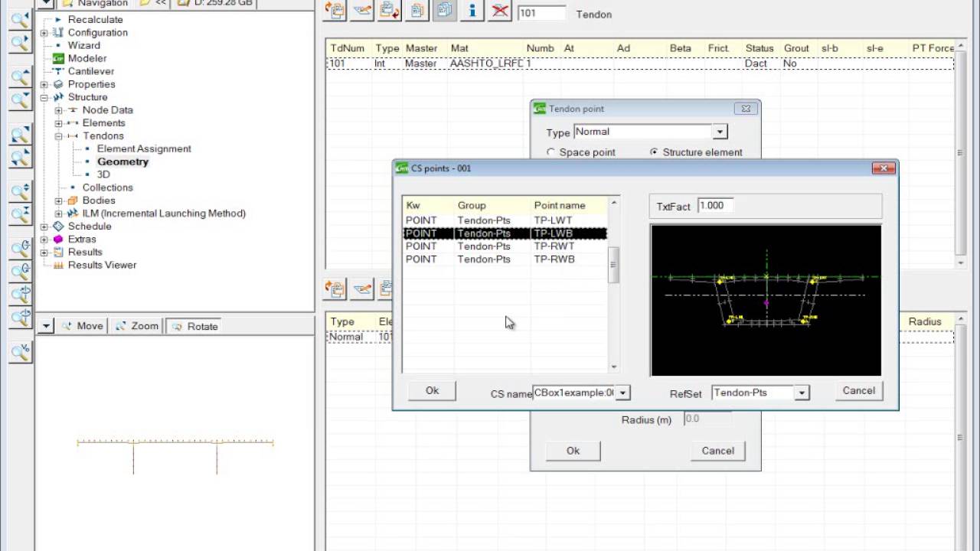Expand the ILM tree node
This screenshot has width=980, height=551.
(x=59, y=214)
